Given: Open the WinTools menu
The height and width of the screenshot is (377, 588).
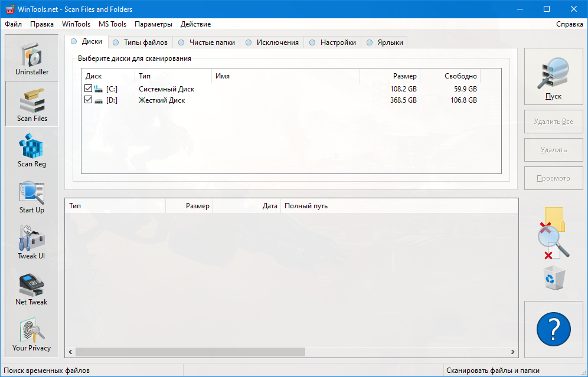Looking at the screenshot, I should point(76,24).
